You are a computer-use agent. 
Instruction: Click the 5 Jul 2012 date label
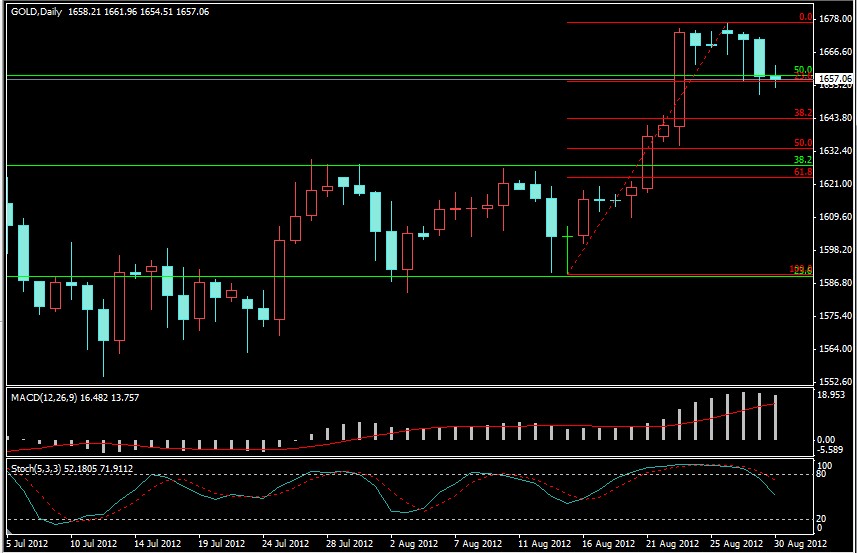[26, 544]
